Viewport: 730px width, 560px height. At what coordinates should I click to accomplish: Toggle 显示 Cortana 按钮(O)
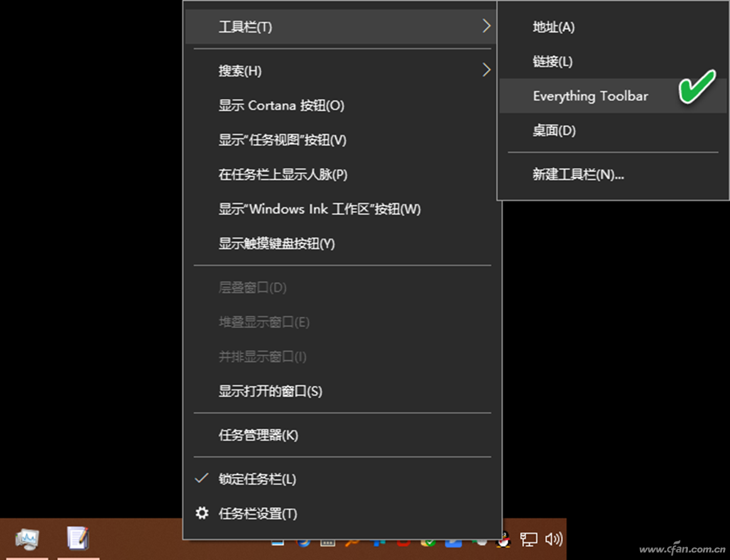tap(341, 105)
